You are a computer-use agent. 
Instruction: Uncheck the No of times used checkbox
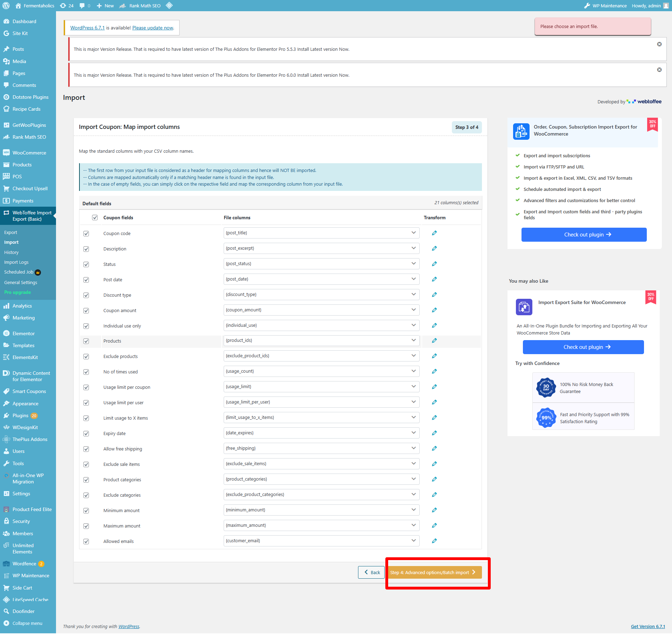click(86, 372)
